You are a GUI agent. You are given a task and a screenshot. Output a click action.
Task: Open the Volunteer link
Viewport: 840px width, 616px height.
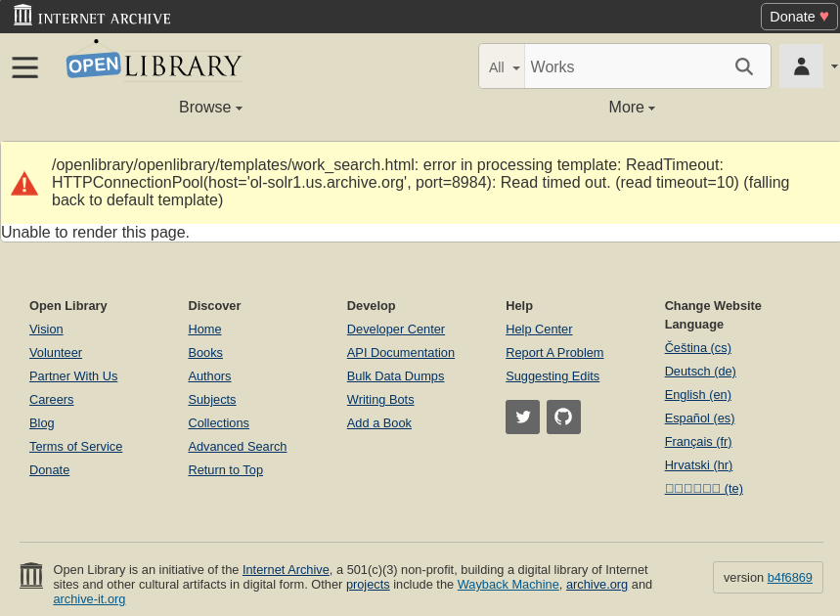[56, 353]
